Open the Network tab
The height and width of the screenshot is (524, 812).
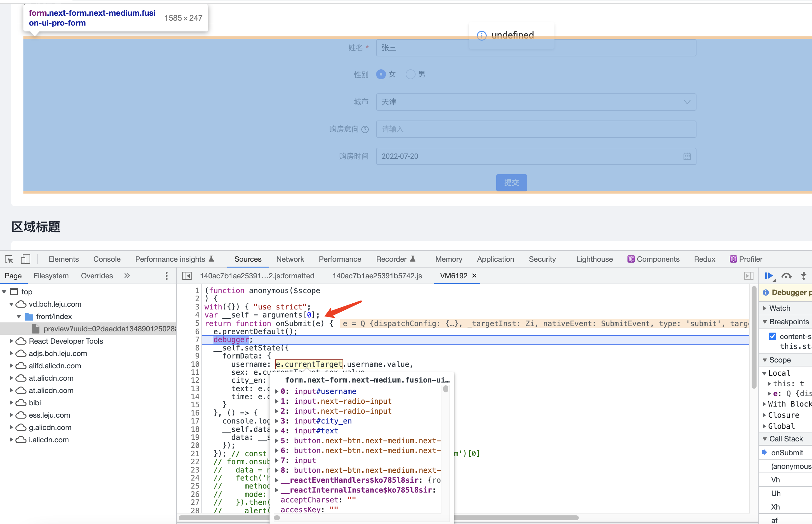290,259
